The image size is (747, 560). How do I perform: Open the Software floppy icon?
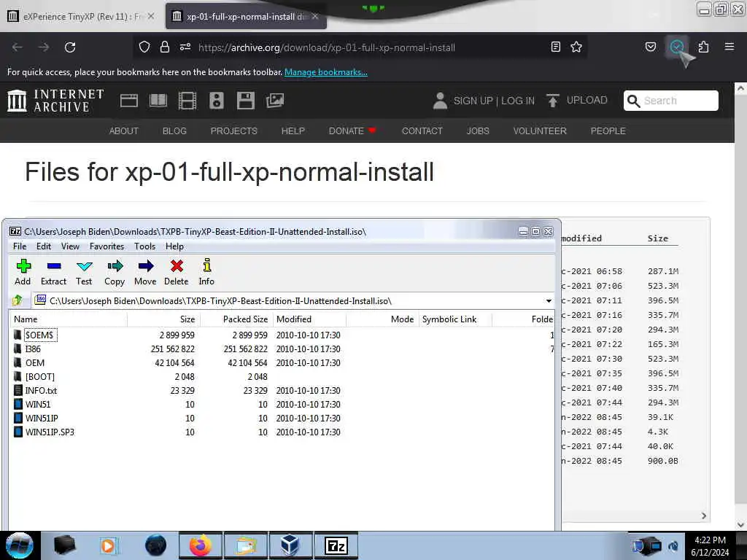(x=245, y=101)
